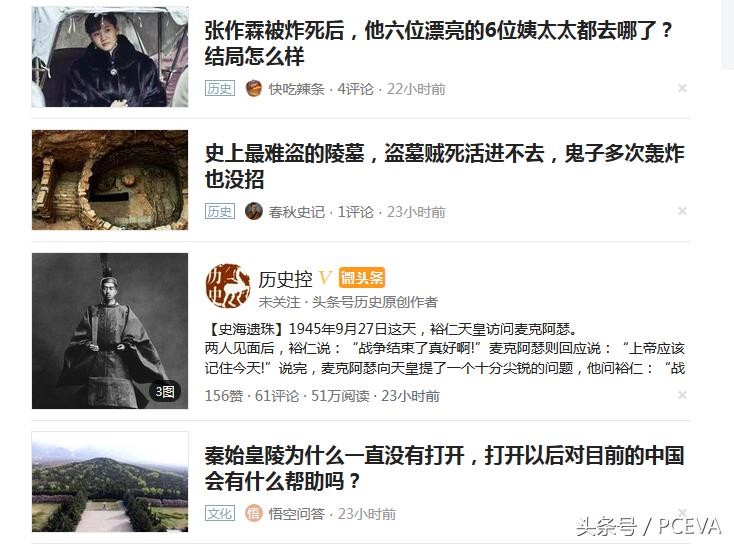Dismiss the 张作霖 article with its X icon
734x544 pixels.
click(682, 88)
